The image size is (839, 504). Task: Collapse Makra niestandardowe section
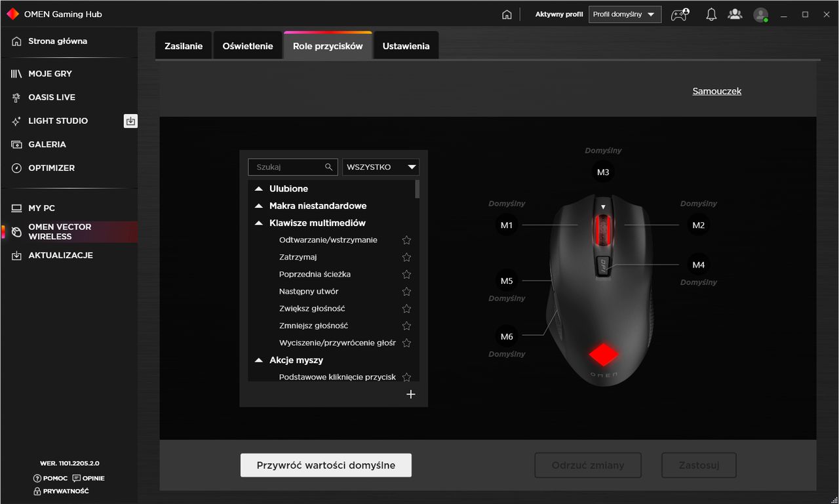[x=259, y=206]
